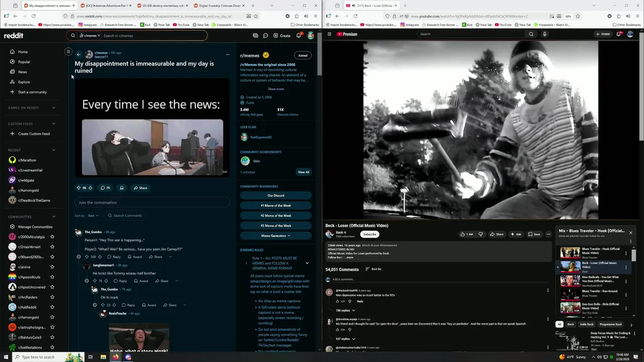Open Reddit advertise icon in header

[256, 36]
